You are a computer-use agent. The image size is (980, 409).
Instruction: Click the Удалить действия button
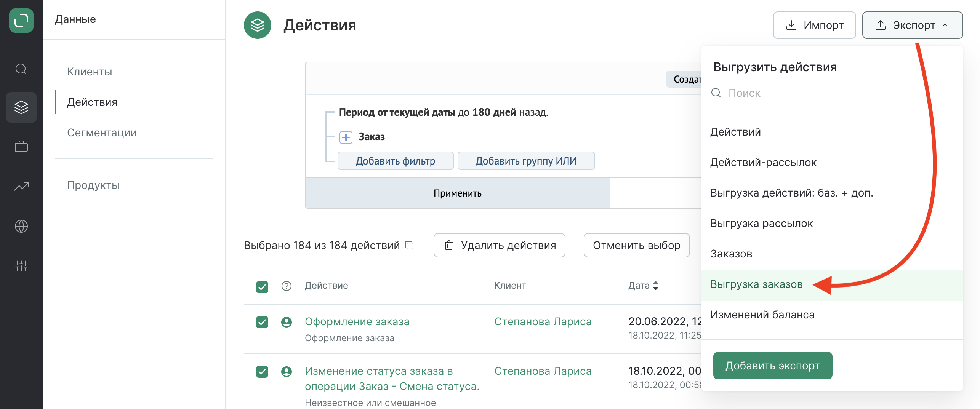pos(500,245)
